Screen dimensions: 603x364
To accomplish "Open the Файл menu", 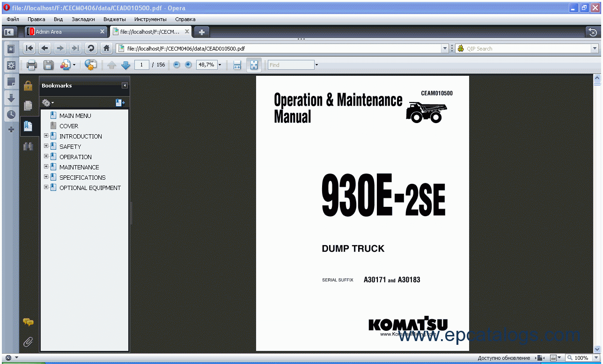I will pyautogui.click(x=13, y=19).
